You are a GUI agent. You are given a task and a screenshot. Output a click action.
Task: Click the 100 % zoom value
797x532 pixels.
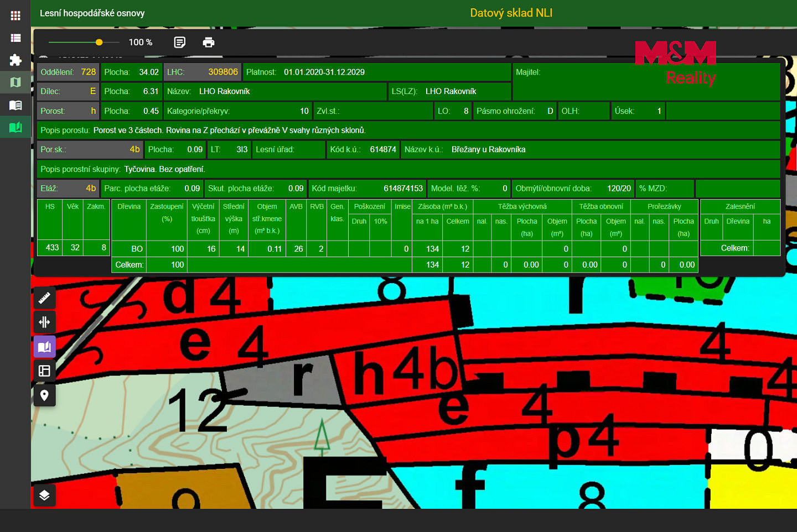[x=141, y=42]
